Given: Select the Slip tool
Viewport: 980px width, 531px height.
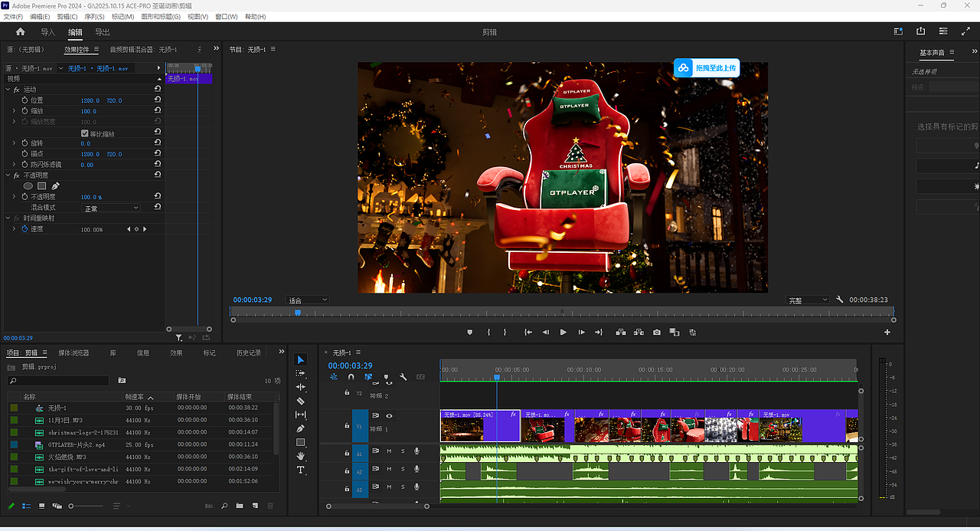Looking at the screenshot, I should tap(301, 415).
